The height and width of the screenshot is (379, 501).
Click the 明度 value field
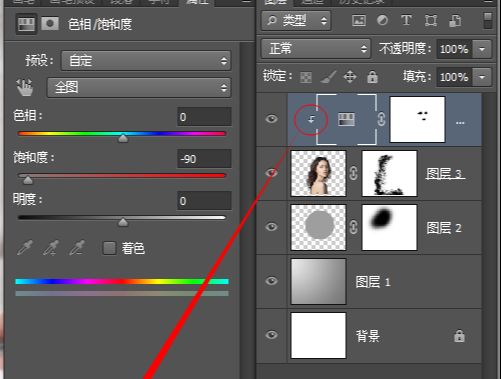click(204, 201)
